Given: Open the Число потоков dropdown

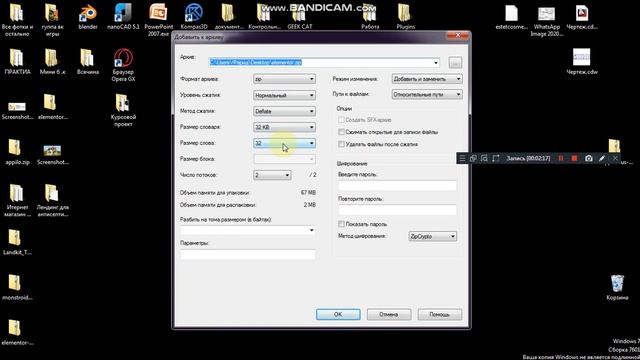Looking at the screenshot, I should click(272, 175).
